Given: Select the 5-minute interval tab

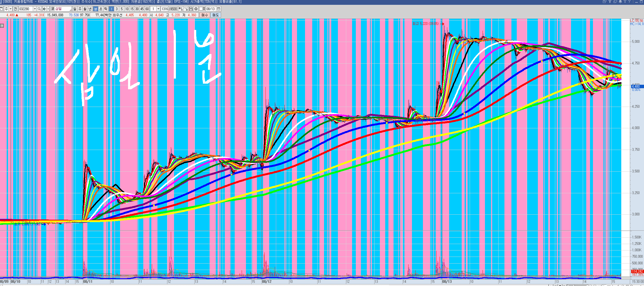Looking at the screenshot, I should [122, 9].
